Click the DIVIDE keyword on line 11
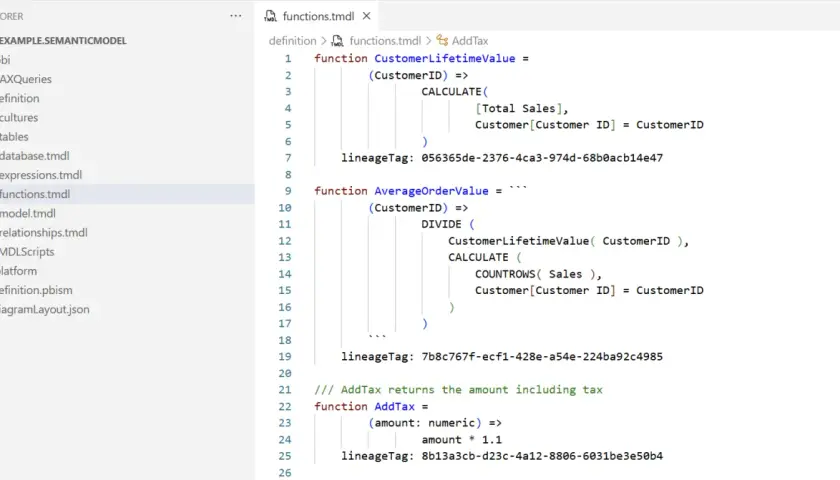Viewport: 840px width, 480px height. [441, 224]
